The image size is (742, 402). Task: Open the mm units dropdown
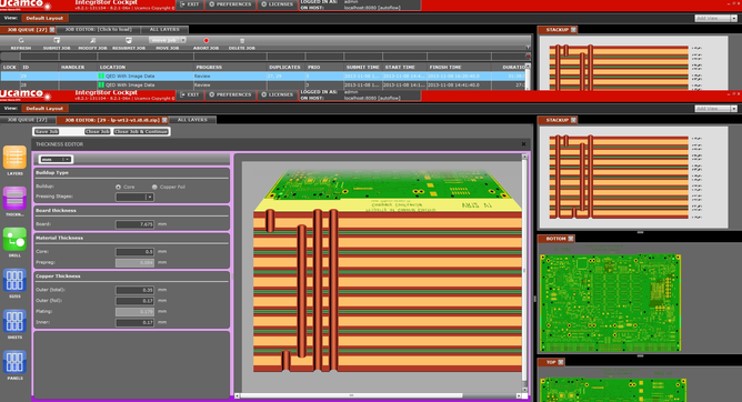point(54,159)
